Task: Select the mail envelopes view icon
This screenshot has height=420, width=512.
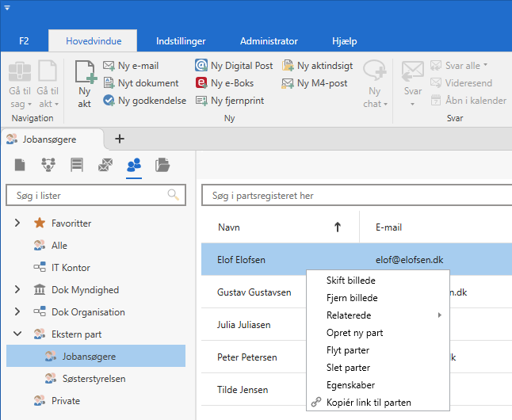Action: tap(105, 165)
